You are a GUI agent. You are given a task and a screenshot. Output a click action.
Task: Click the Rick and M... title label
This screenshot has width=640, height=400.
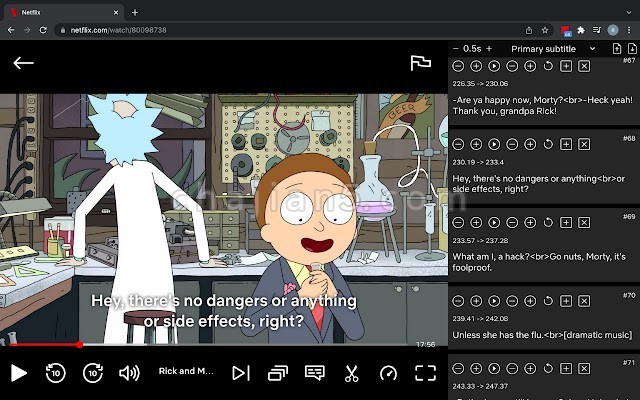186,371
